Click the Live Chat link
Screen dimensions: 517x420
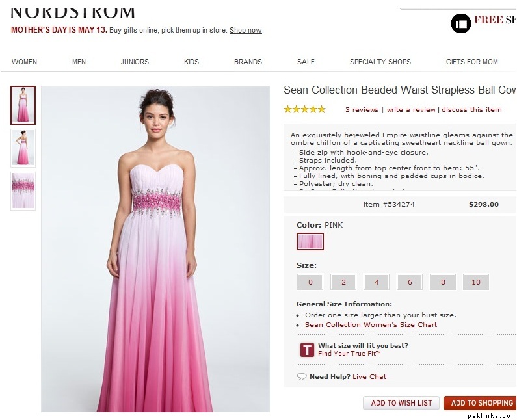click(369, 377)
